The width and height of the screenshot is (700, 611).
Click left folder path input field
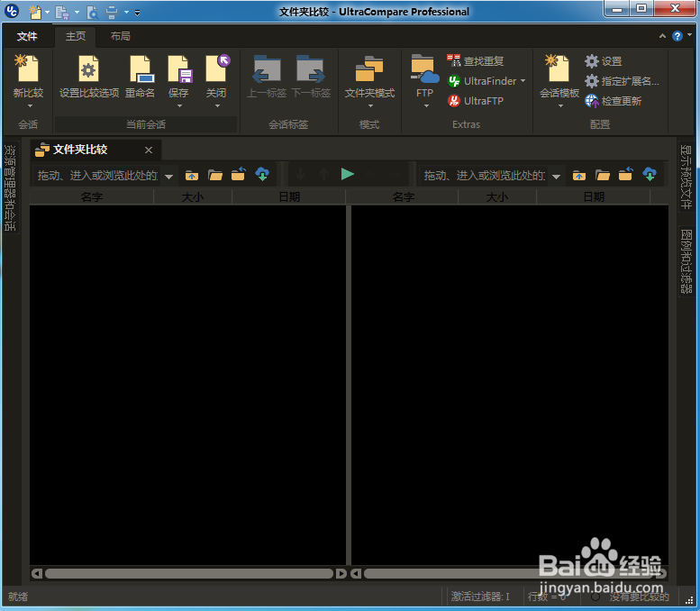[97, 175]
